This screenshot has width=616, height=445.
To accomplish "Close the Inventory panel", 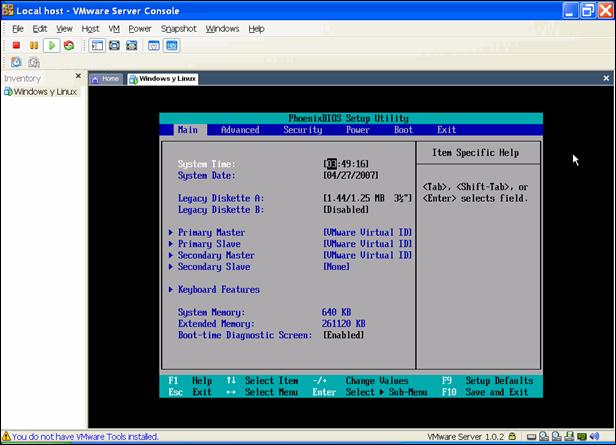I will (78, 75).
